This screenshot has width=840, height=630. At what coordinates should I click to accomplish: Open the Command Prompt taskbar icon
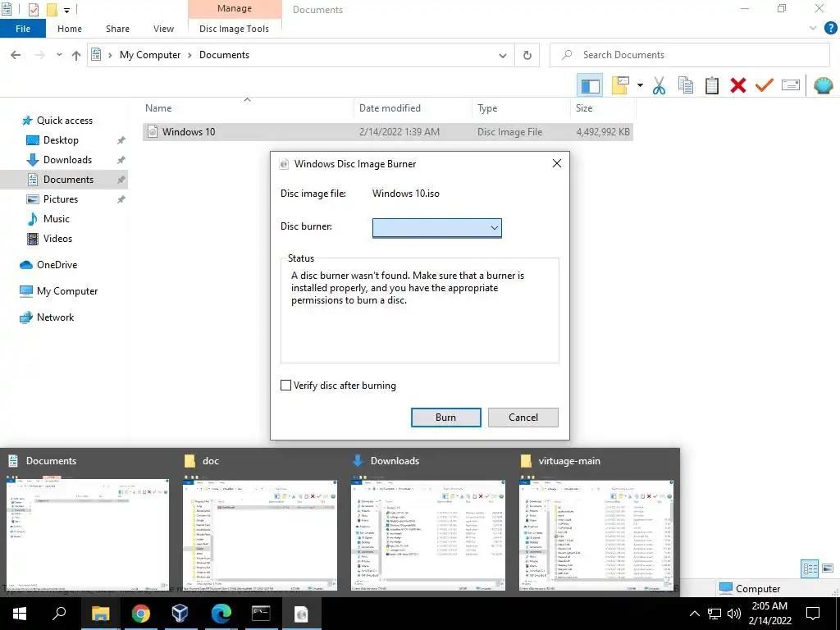(261, 614)
